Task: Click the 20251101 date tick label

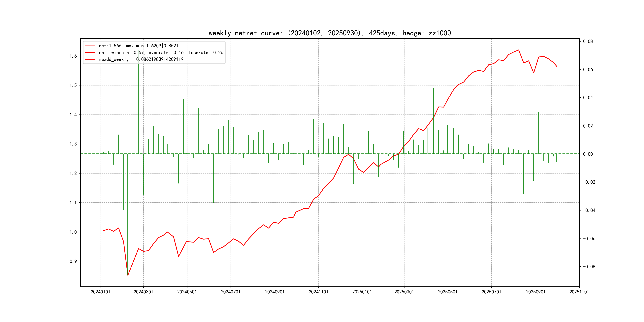Action: coord(579,292)
